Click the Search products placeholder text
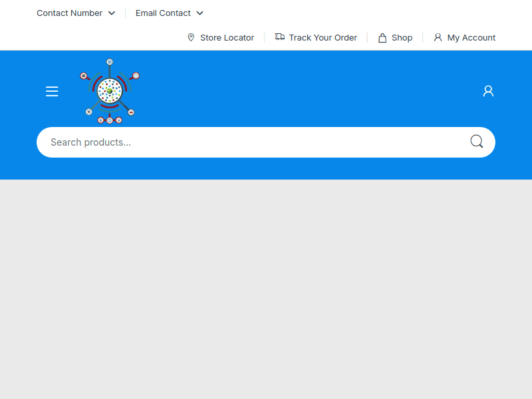Screen dimensions: 532x399 (x=90, y=142)
